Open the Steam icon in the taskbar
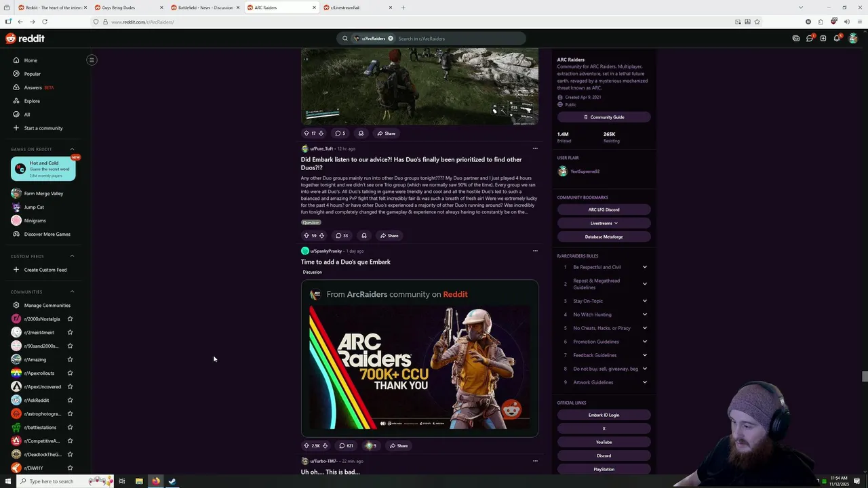The height and width of the screenshot is (488, 868). 172,481
